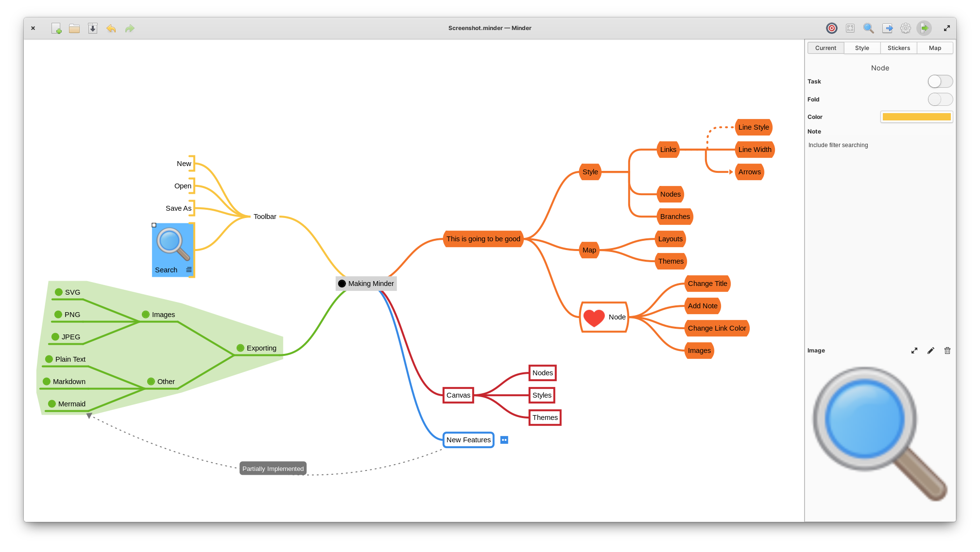Open the Stickers panel tab
980x552 pixels.
click(898, 48)
